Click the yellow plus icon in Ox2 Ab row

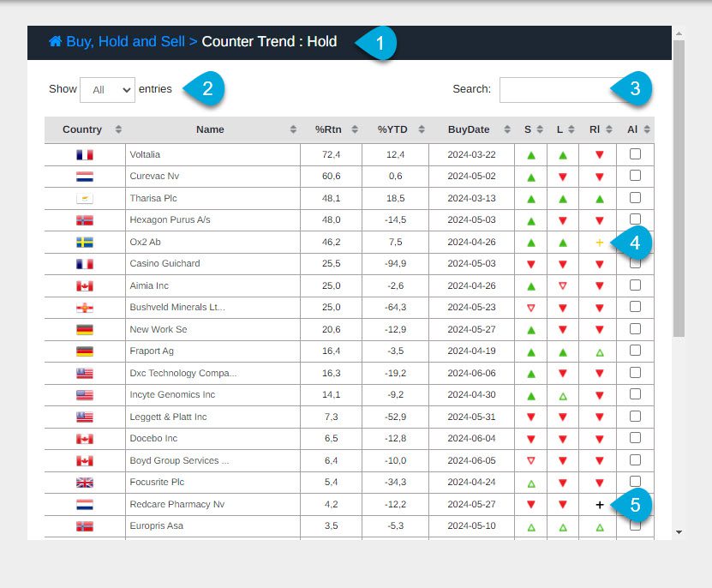(600, 243)
